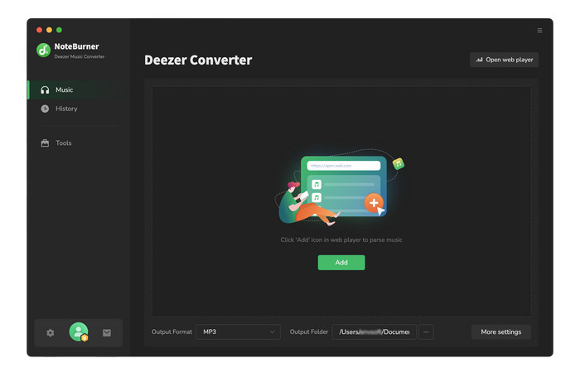Click the user profile avatar icon
The height and width of the screenshot is (392, 580).
pos(79,332)
